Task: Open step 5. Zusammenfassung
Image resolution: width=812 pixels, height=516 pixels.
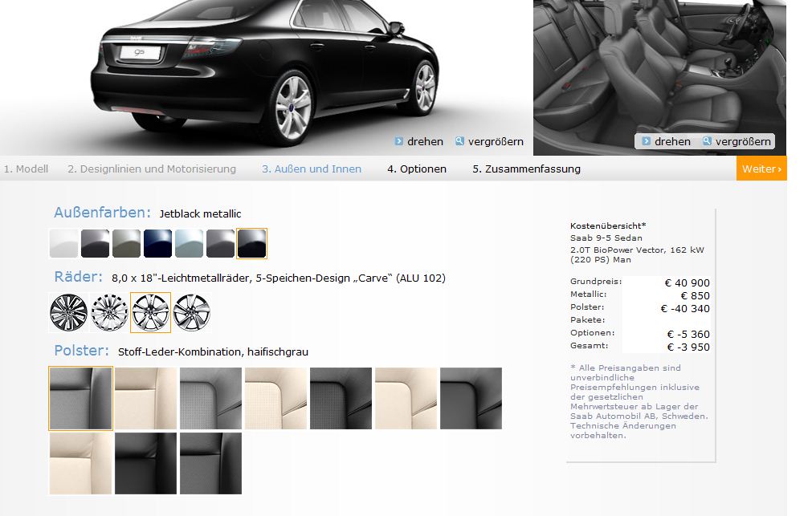Action: pos(527,169)
